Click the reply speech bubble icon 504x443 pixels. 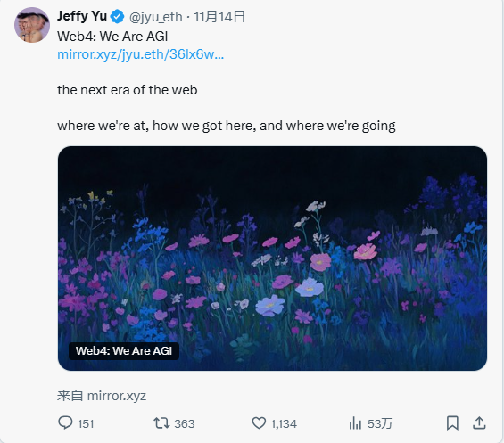[65, 422]
